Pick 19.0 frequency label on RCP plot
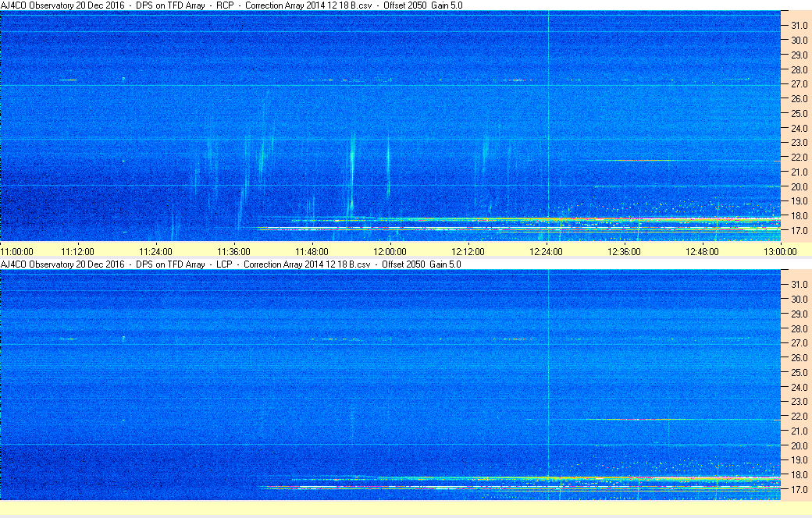812x518 pixels. coord(799,201)
